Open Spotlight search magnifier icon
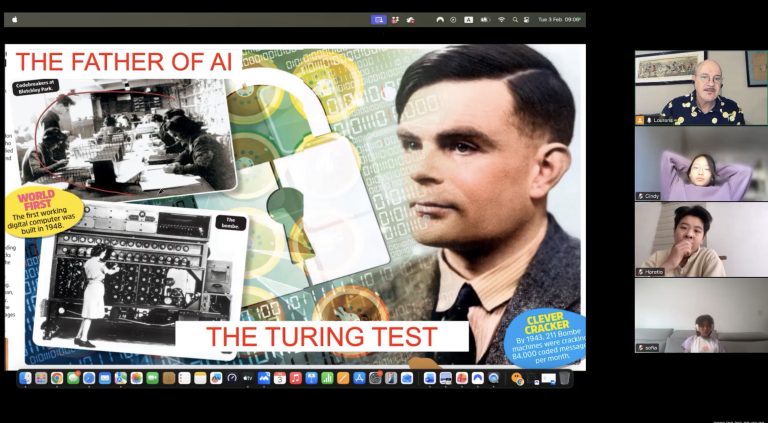The height and width of the screenshot is (423, 768). click(515, 19)
